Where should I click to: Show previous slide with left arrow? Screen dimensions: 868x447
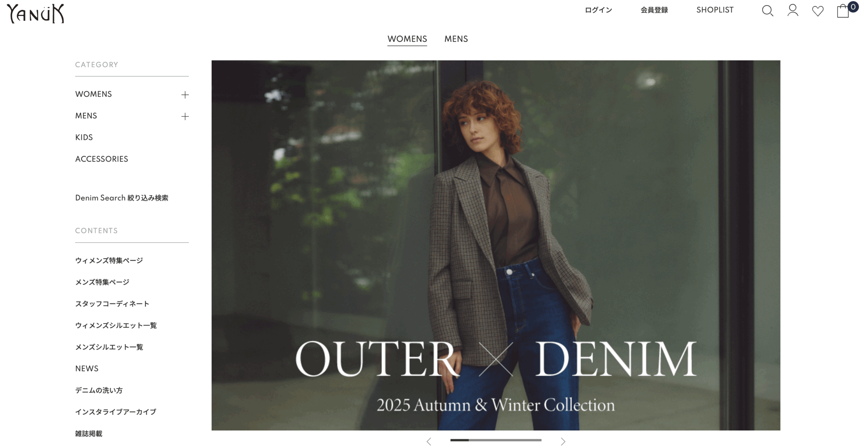(x=429, y=441)
